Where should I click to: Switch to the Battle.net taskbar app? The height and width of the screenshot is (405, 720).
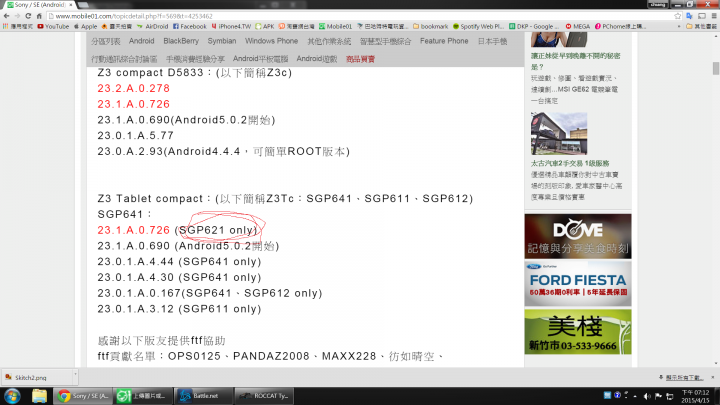[x=202, y=396]
